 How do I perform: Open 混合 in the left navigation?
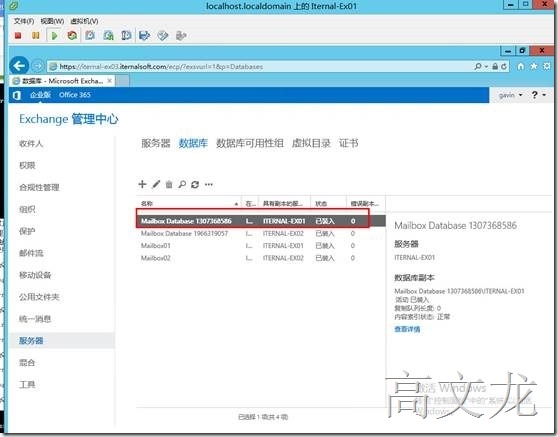(x=27, y=363)
